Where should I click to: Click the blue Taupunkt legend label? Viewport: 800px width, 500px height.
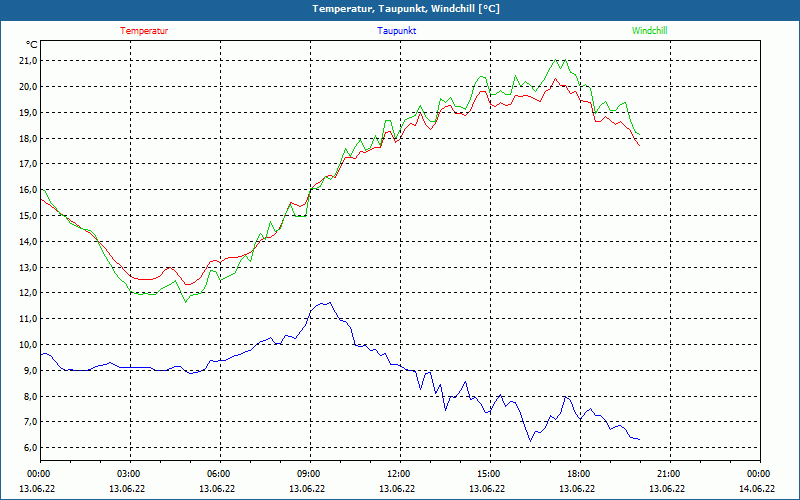pyautogui.click(x=397, y=31)
